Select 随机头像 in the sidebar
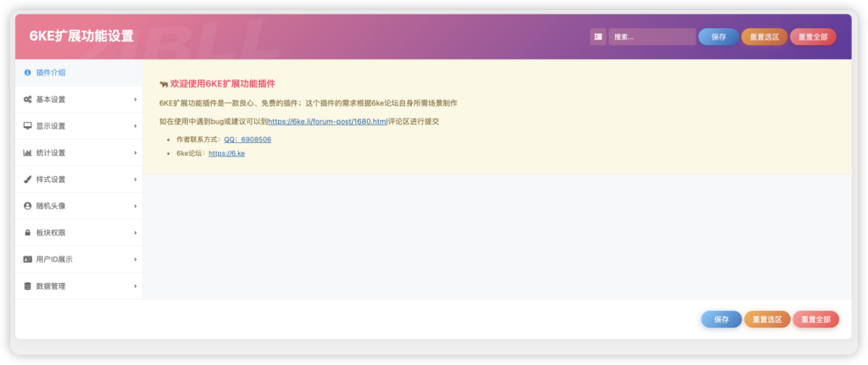 coord(51,206)
